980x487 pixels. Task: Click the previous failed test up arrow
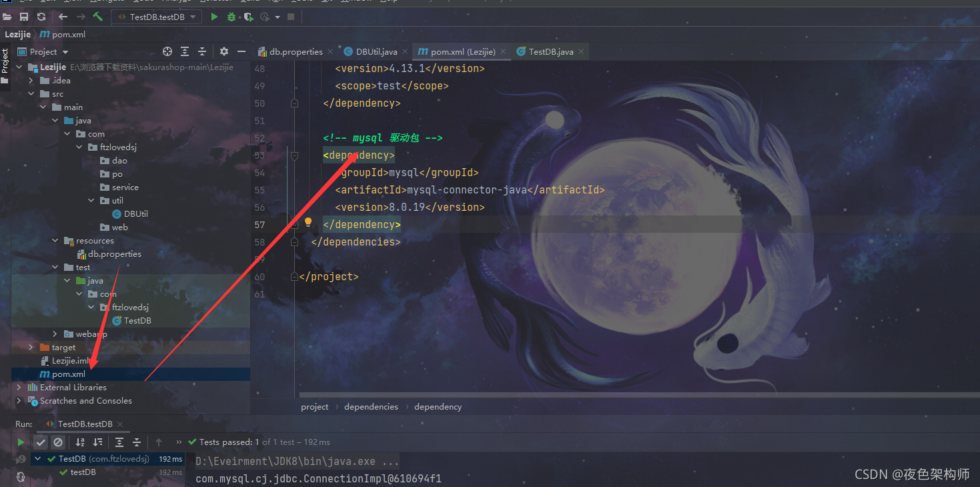[x=159, y=442]
